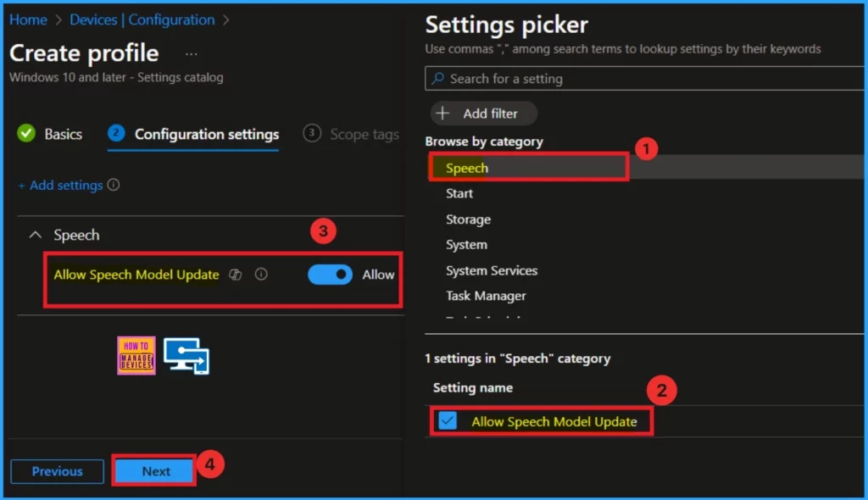The image size is (868, 500).
Task: Click the Add filter button
Action: click(483, 114)
